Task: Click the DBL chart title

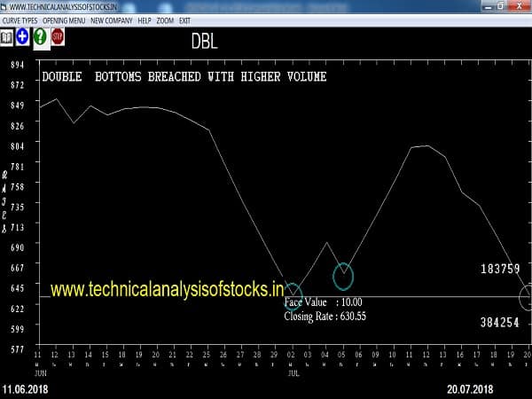Action: tap(204, 41)
